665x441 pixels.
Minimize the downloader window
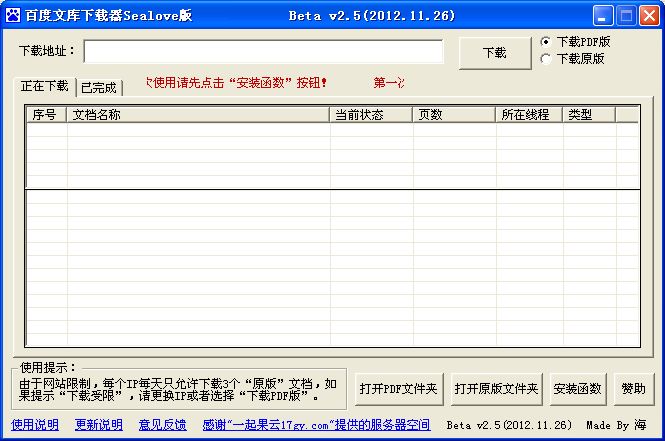click(603, 16)
